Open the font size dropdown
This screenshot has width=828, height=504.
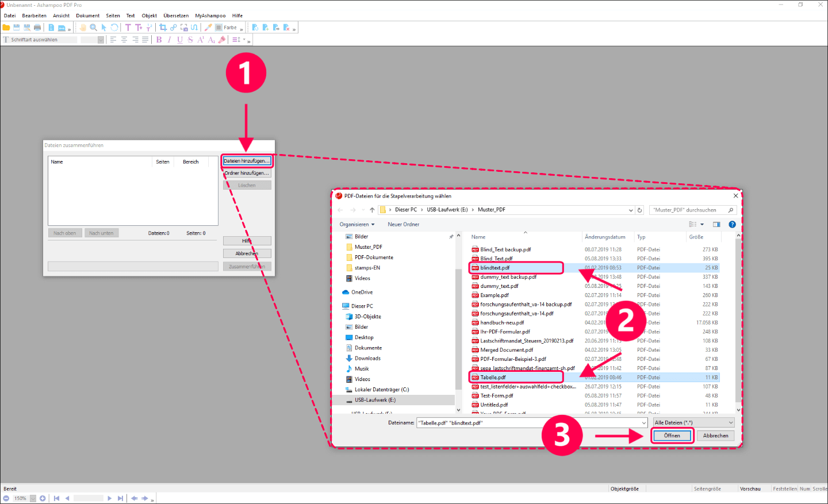point(101,40)
